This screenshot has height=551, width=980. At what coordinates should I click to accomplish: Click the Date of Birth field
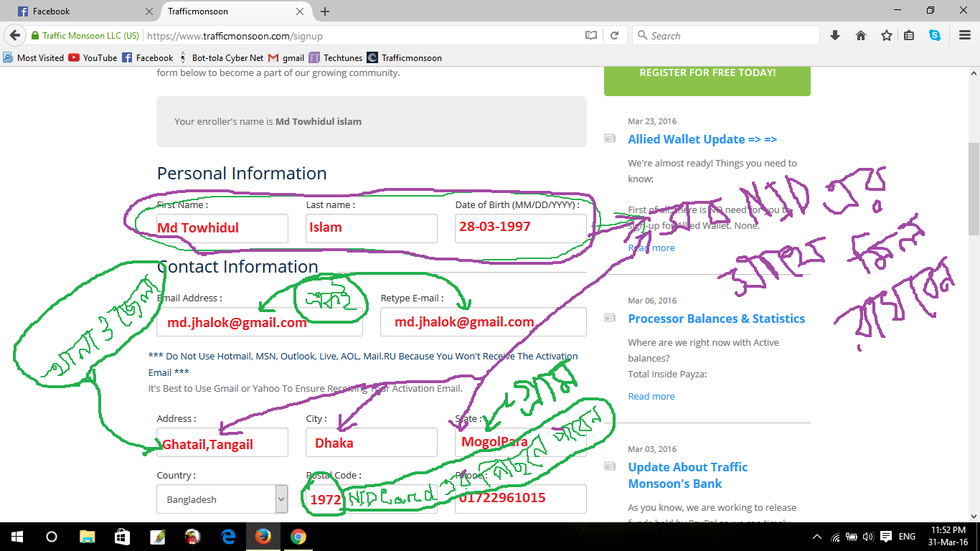pos(521,228)
